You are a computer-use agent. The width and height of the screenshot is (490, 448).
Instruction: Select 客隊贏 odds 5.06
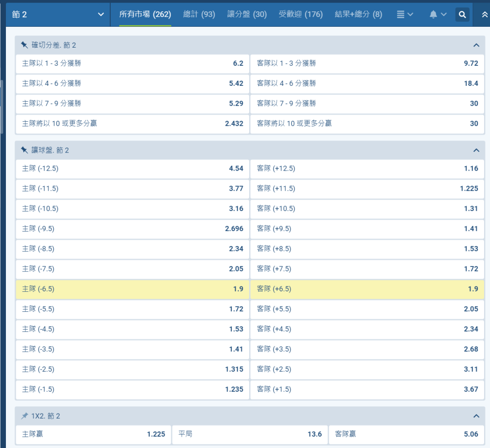pos(406,434)
